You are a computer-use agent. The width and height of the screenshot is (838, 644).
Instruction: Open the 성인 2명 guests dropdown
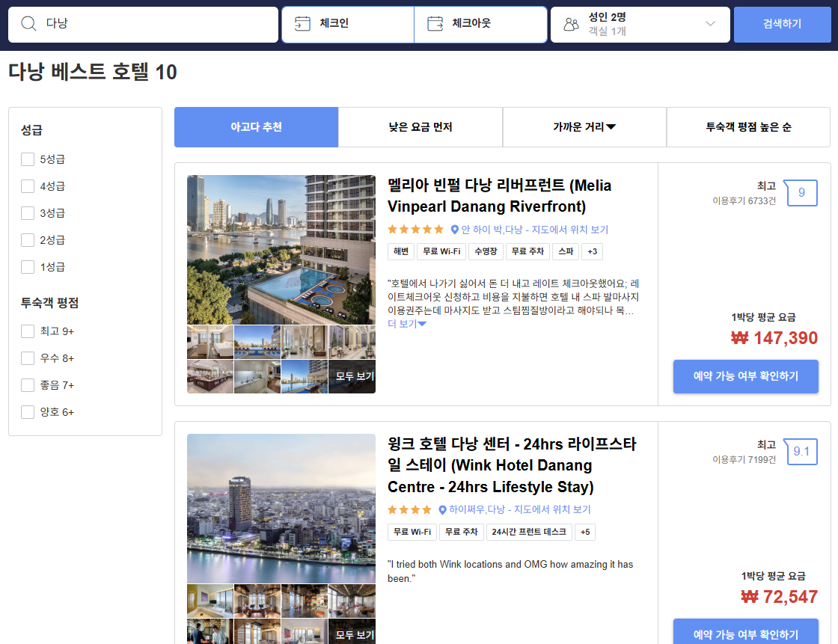click(x=640, y=25)
